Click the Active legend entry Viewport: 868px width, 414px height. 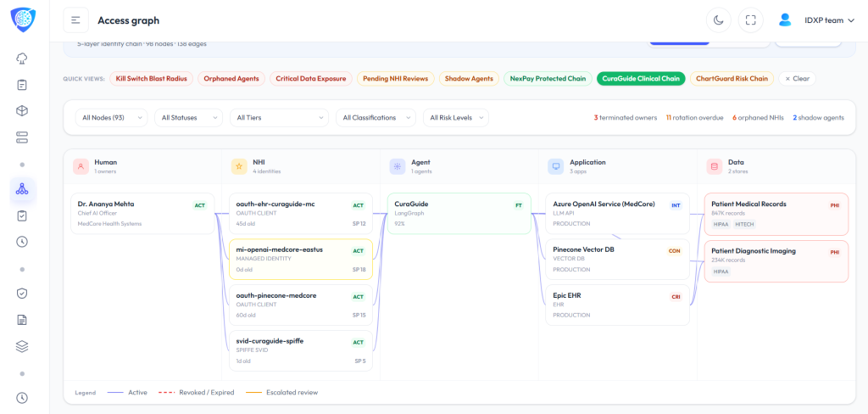128,393
